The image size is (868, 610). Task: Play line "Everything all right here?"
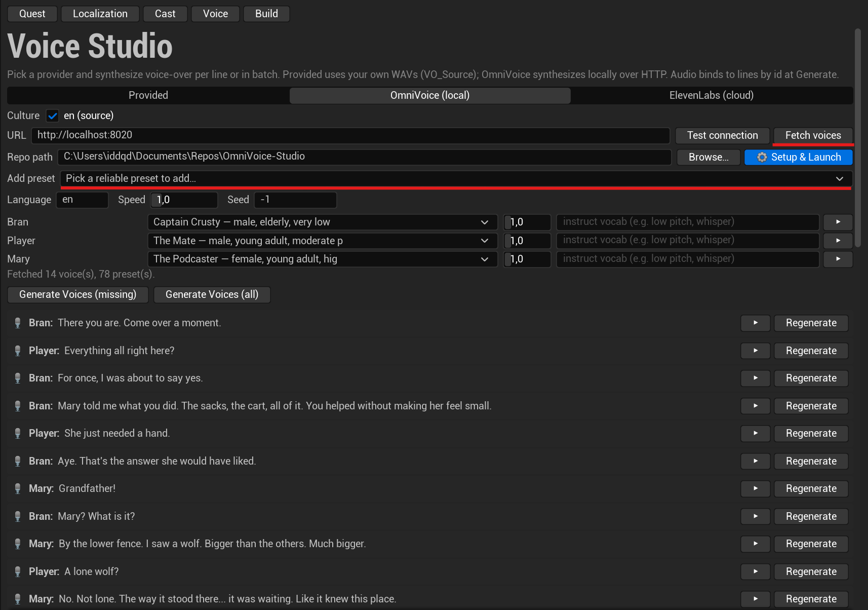[755, 351]
